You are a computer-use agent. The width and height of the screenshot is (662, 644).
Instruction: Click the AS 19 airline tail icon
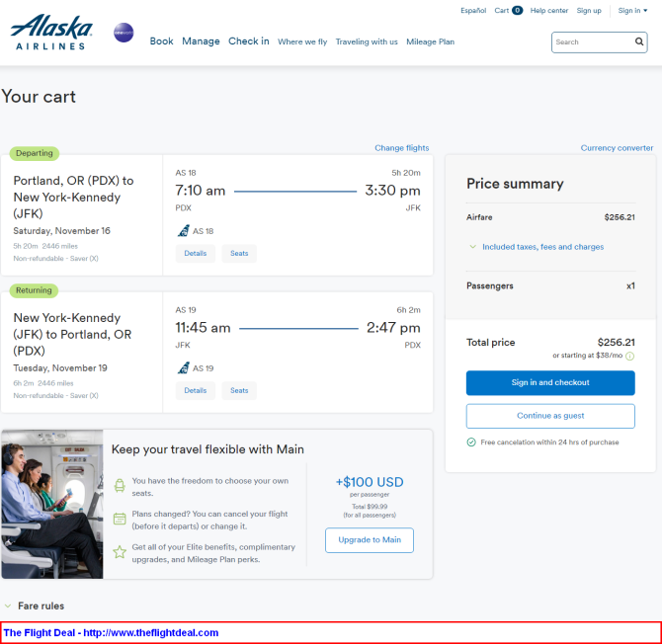(x=183, y=368)
